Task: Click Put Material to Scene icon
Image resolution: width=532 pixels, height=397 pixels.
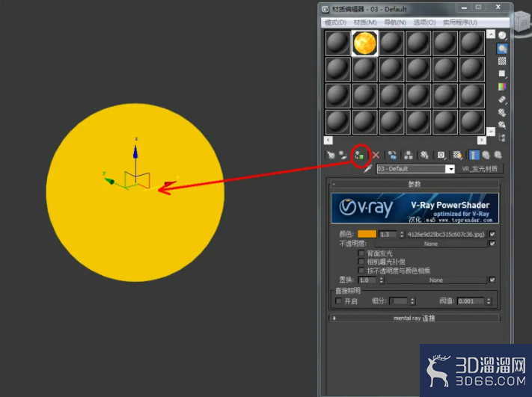Action: coord(343,156)
